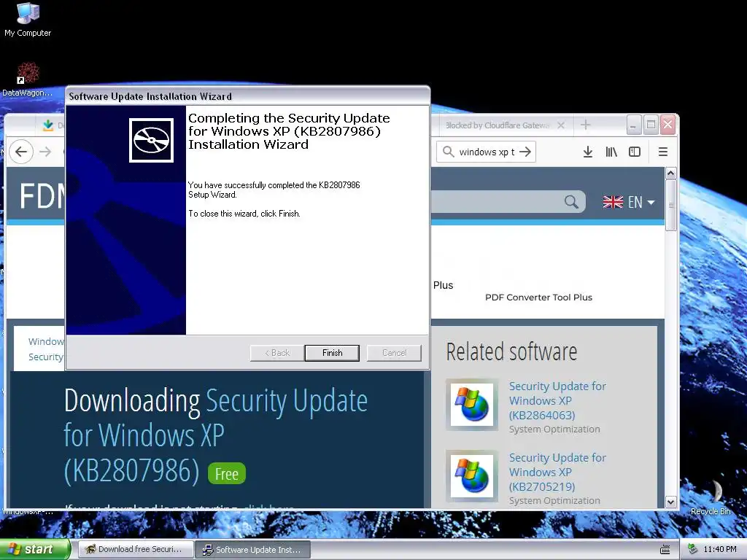Click the Related software heading
The image size is (747, 560).
coord(511,352)
